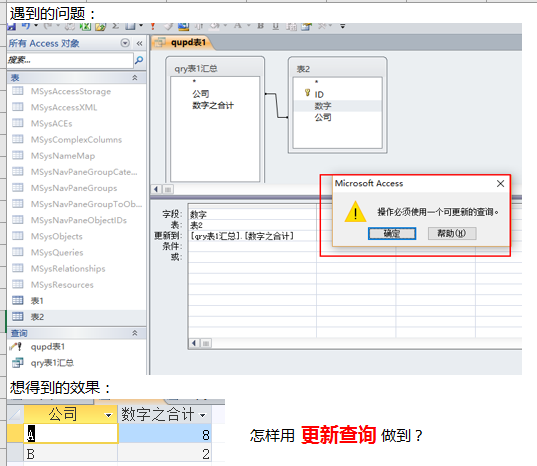Click the Underline U icon
Image resolution: width=537 pixels, height=466 pixels.
[x=275, y=26]
